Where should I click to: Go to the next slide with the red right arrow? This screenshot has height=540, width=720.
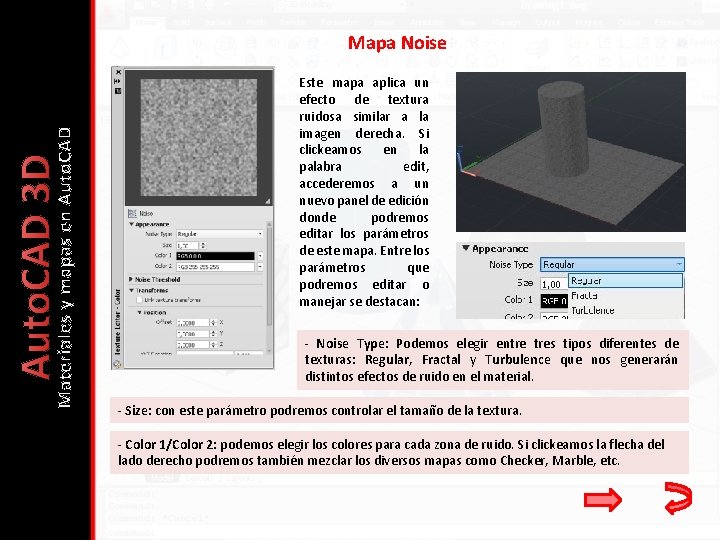[x=603, y=500]
